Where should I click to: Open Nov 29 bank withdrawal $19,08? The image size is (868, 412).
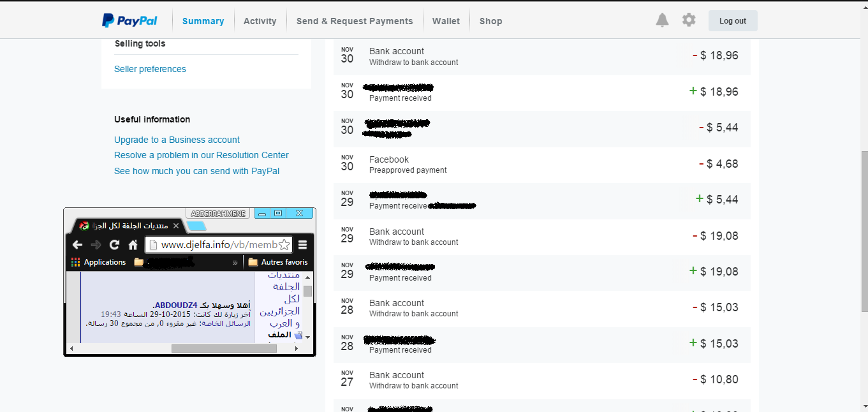click(541, 236)
